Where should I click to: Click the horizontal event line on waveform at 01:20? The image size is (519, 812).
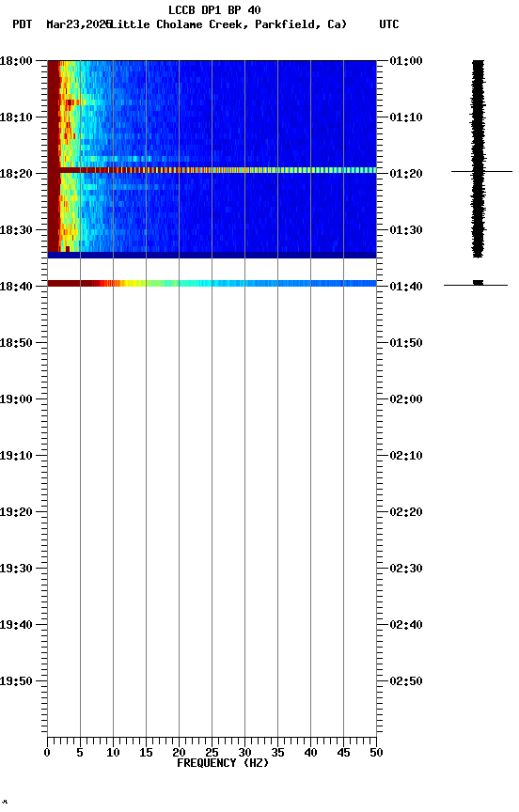click(481, 171)
